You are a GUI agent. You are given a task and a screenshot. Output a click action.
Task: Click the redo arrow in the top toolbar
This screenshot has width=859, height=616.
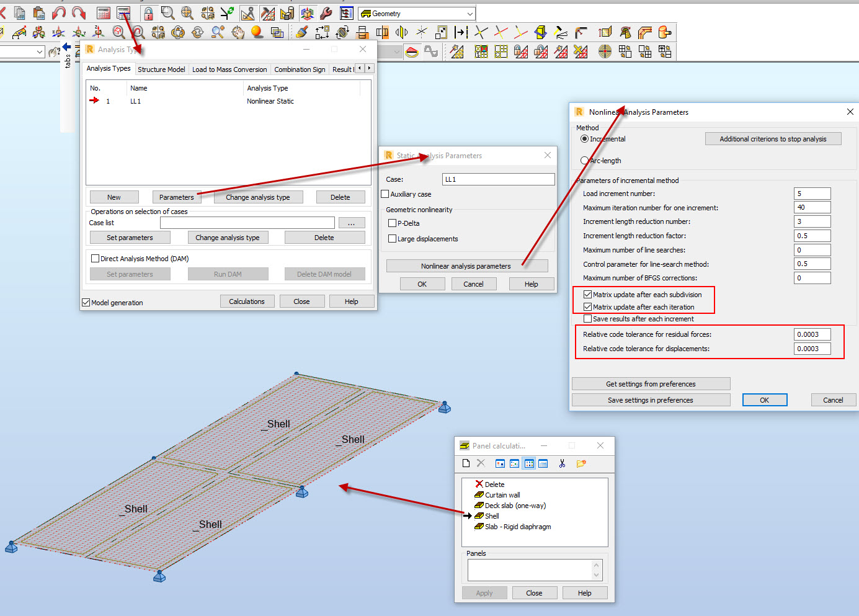[x=79, y=13]
